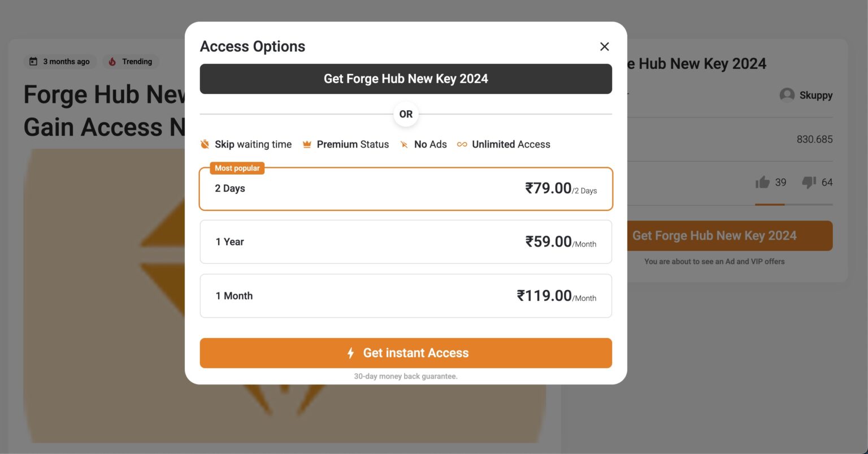Click the No Ads icon
This screenshot has height=454, width=868.
pos(405,144)
